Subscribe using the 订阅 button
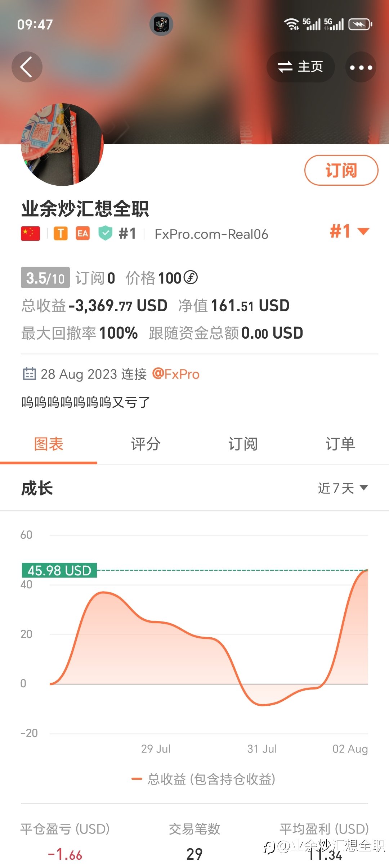389x868 pixels. coord(341,170)
